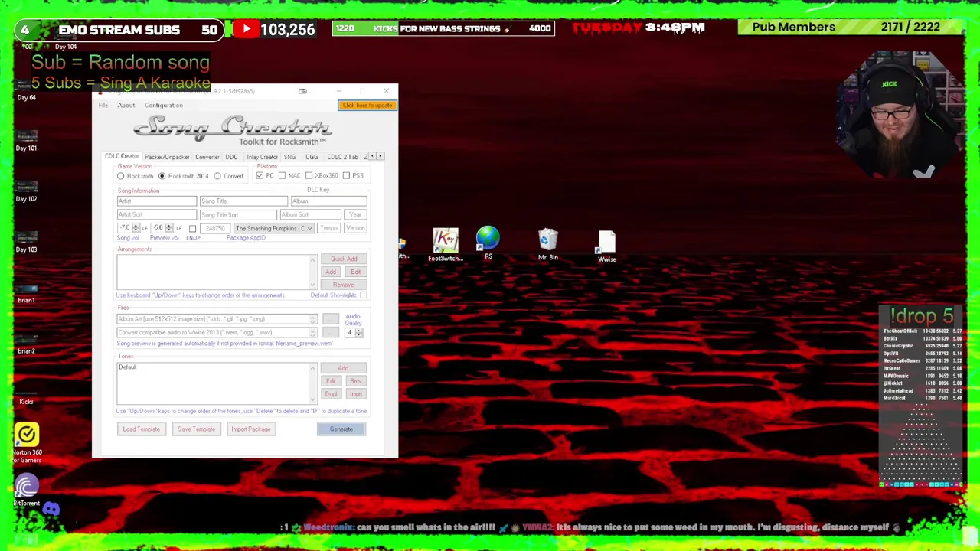Open the BitTorrent desktop icon
980x551 pixels.
(27, 490)
